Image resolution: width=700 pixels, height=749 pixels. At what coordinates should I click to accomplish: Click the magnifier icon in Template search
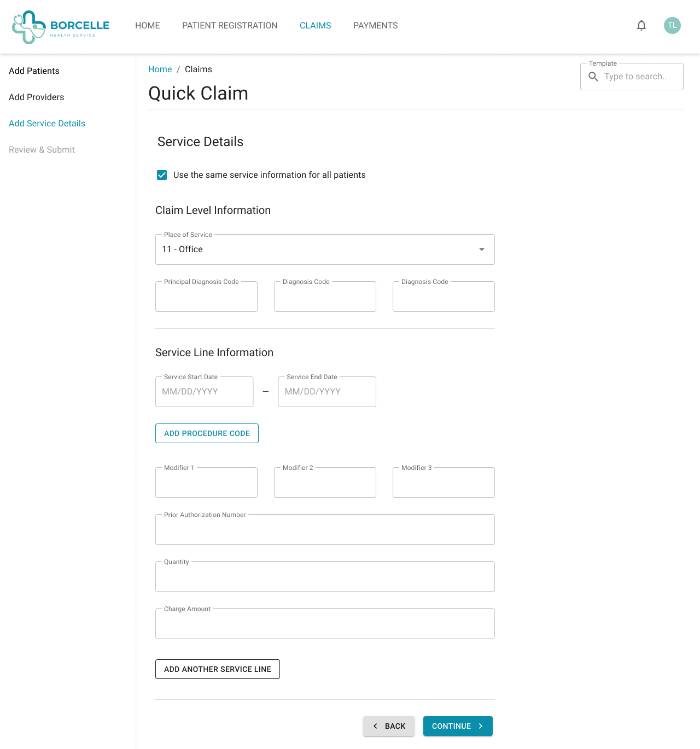point(593,77)
